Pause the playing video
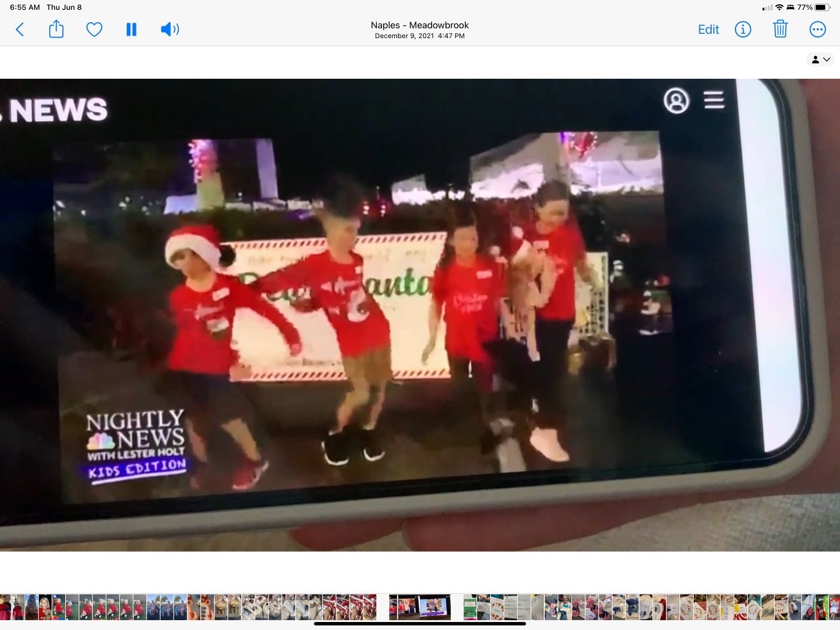840x630 pixels. 131,30
